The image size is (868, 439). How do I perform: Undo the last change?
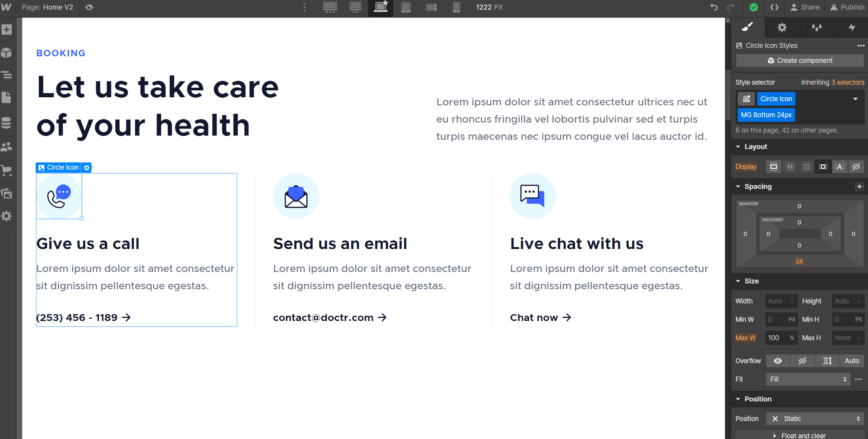tap(713, 7)
